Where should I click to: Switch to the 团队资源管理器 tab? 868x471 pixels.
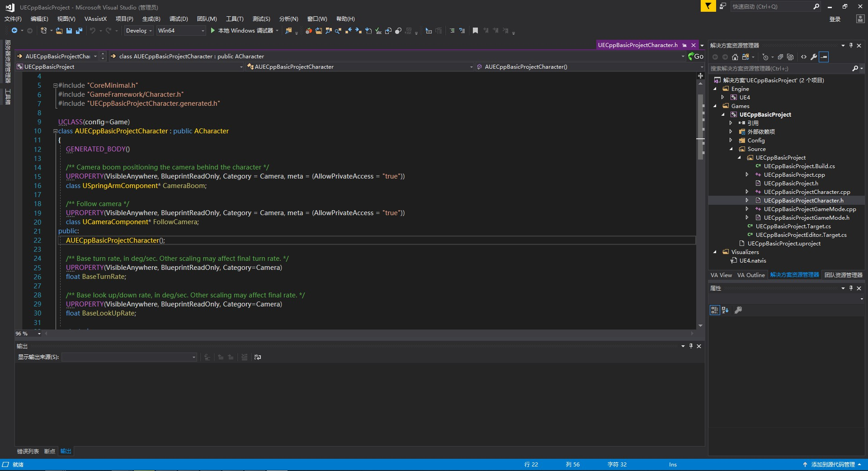[x=843, y=275]
